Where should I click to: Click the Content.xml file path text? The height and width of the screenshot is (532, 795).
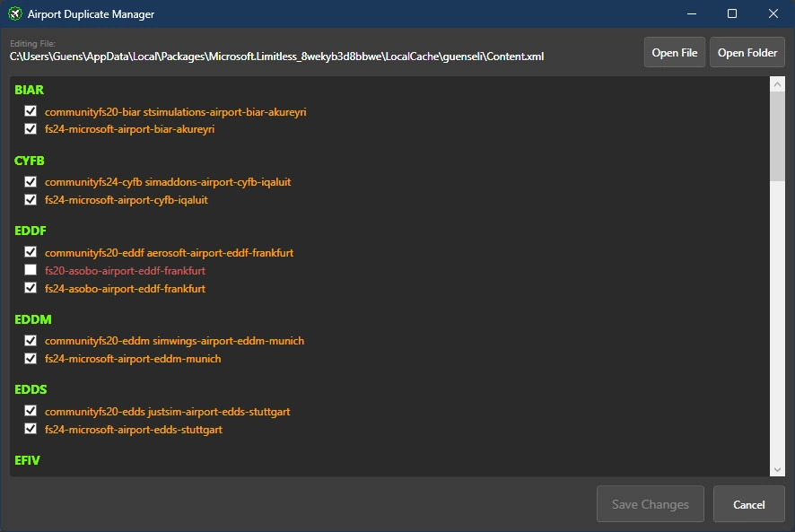point(277,57)
